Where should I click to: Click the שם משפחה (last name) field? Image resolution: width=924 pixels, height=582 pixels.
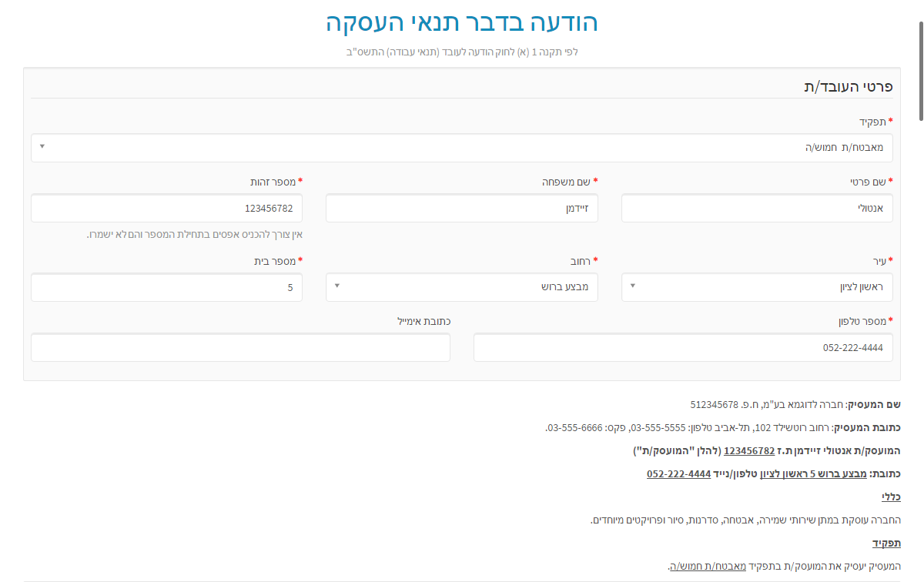tap(461, 208)
